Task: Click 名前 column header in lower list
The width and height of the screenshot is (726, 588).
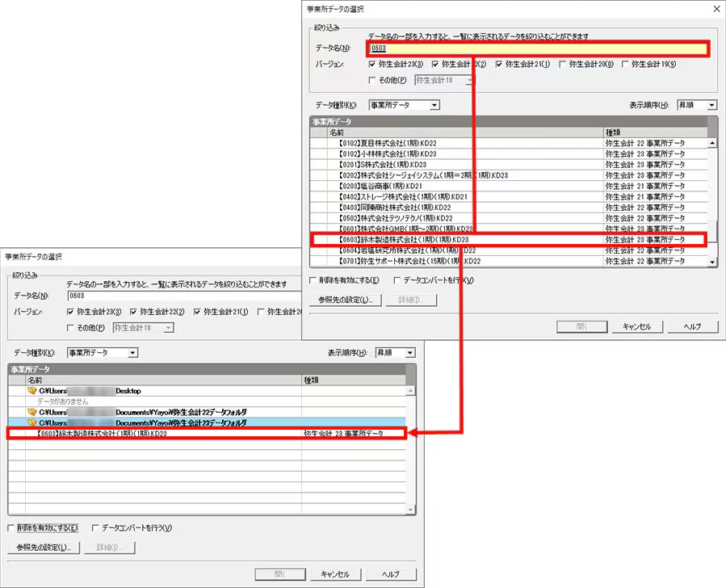Action: point(163,380)
